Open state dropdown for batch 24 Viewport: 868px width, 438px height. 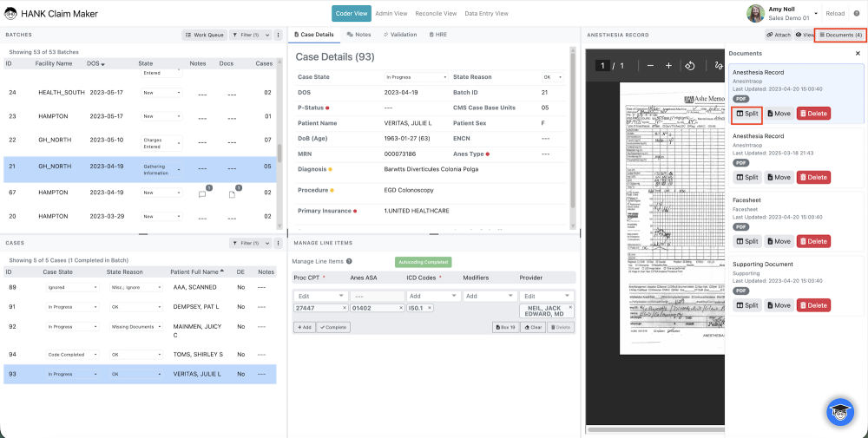(161, 93)
